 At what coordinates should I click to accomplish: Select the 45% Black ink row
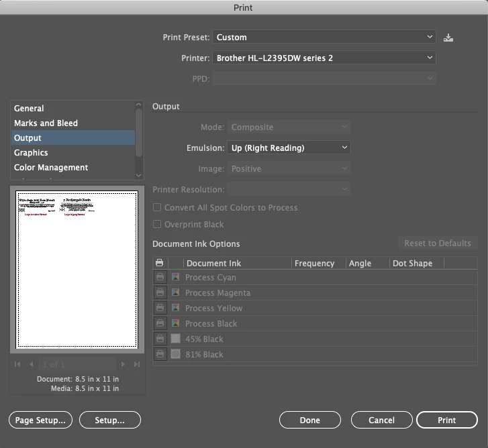(x=315, y=339)
